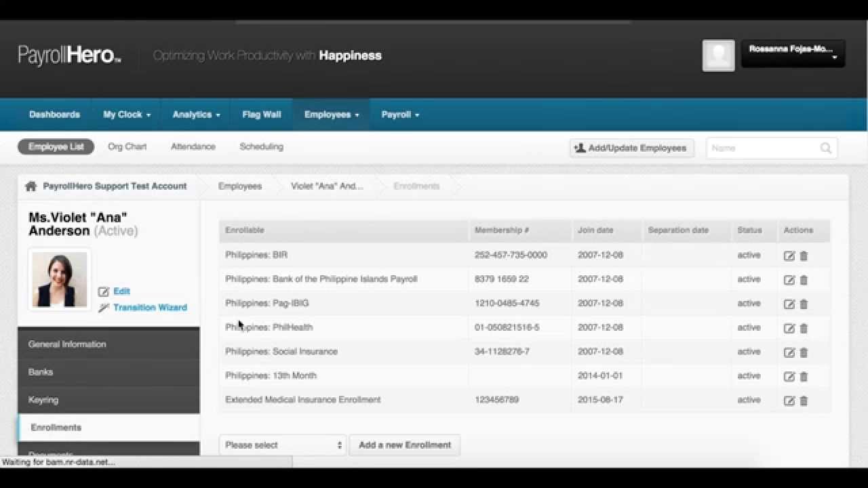
Task: Open the Banks sidebar section
Action: [108, 372]
